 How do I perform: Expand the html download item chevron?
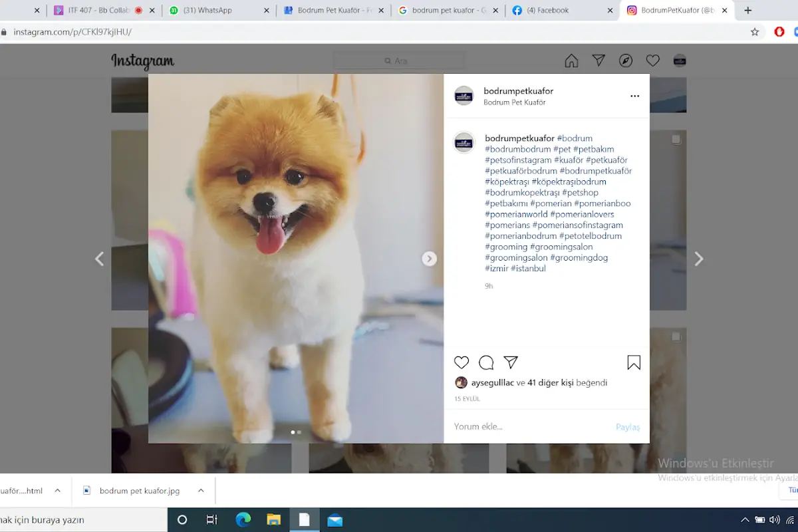[57, 491]
